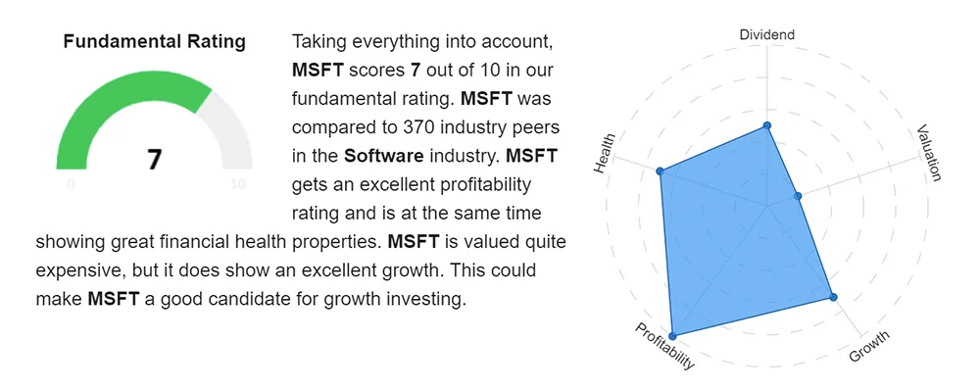
Task: Click the Profitability data point on radar chart
Action: 672,335
